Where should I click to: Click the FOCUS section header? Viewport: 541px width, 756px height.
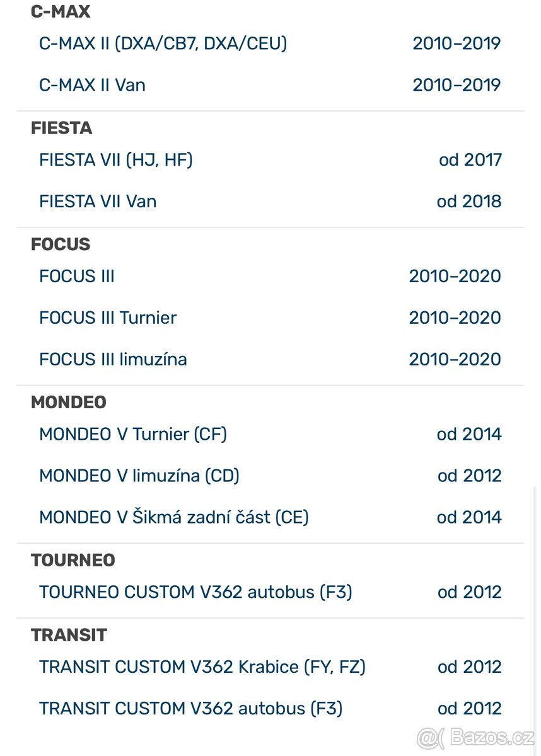tap(60, 244)
